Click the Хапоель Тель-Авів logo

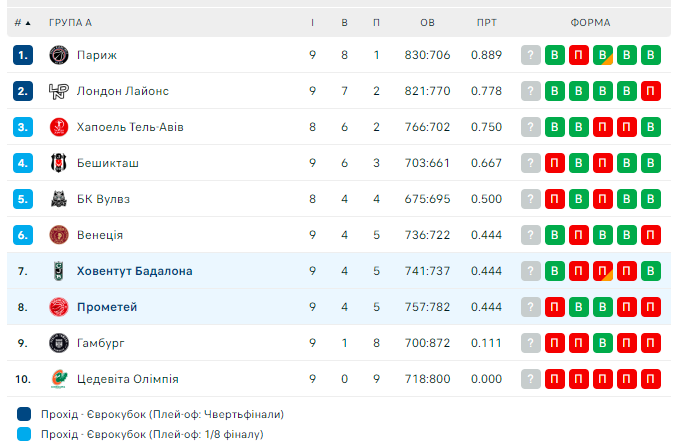(x=58, y=127)
